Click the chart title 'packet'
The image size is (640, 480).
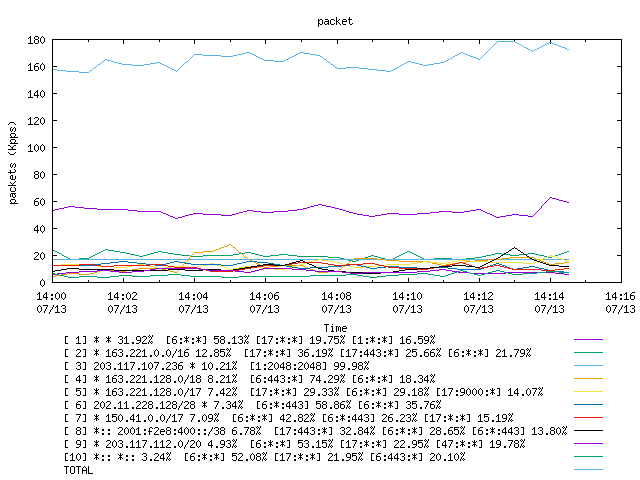pos(335,21)
